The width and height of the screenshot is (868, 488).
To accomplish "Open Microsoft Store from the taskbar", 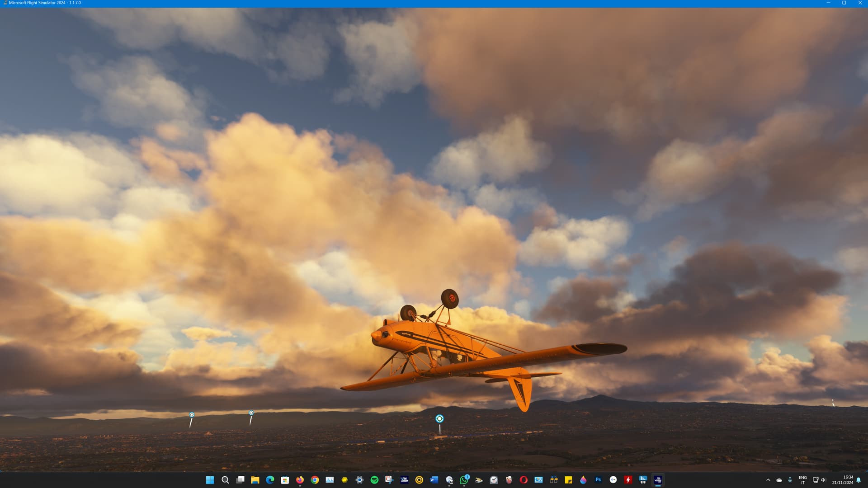I will point(285,480).
